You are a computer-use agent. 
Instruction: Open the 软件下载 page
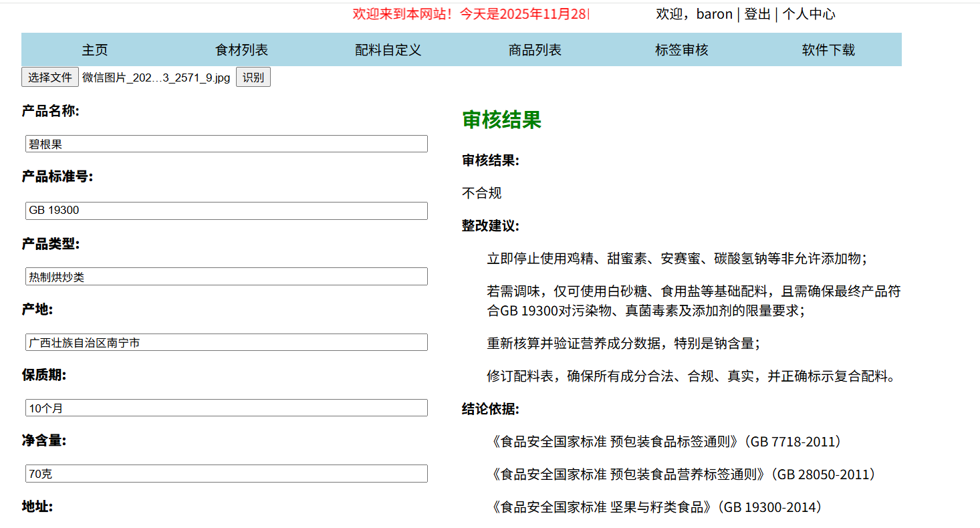point(828,50)
